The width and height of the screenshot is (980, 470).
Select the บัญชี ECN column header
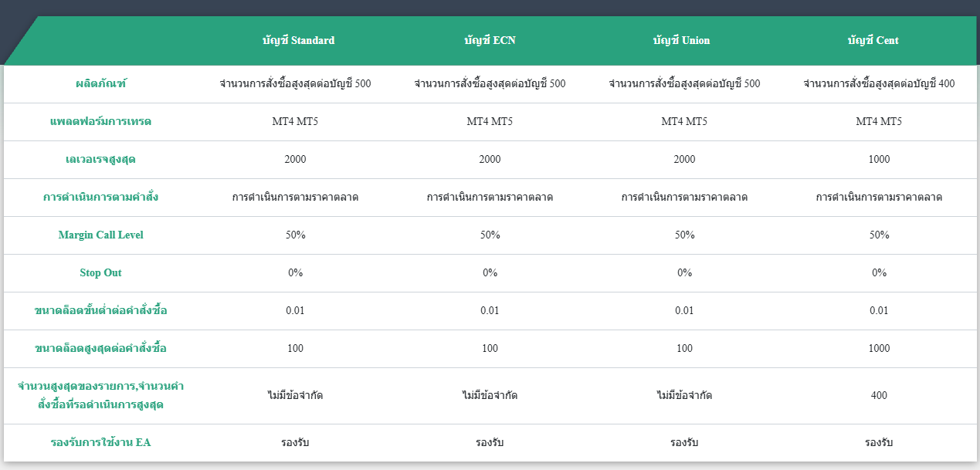(490, 40)
